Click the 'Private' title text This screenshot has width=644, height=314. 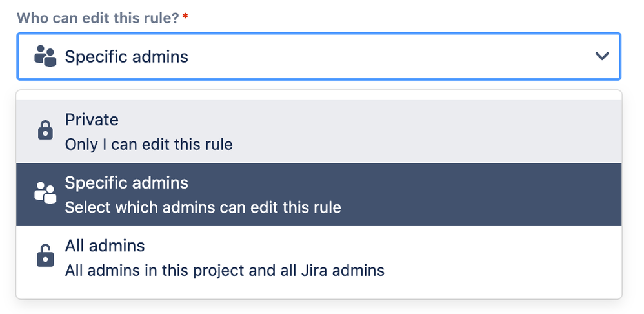pyautogui.click(x=92, y=120)
